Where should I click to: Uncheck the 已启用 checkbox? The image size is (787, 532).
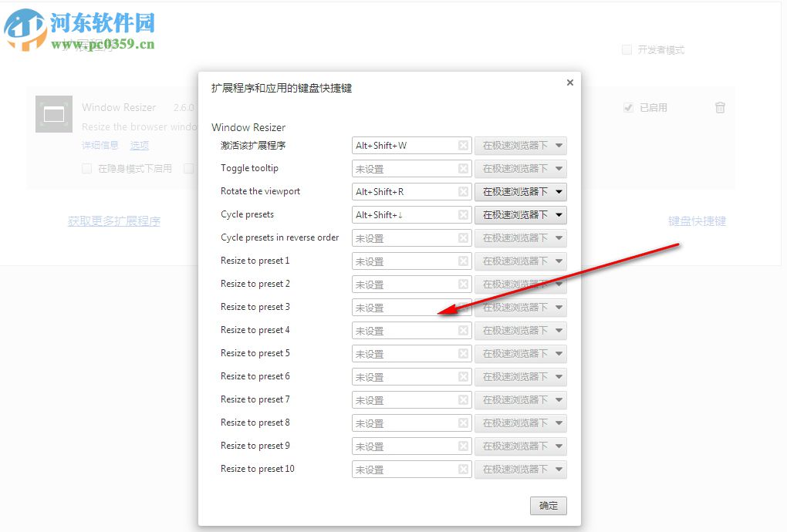click(628, 107)
